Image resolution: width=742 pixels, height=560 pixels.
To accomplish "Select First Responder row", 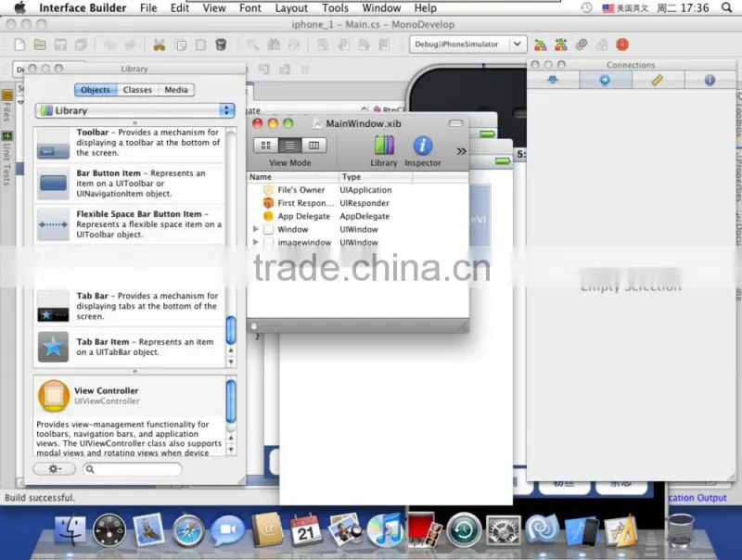I will coord(358,203).
